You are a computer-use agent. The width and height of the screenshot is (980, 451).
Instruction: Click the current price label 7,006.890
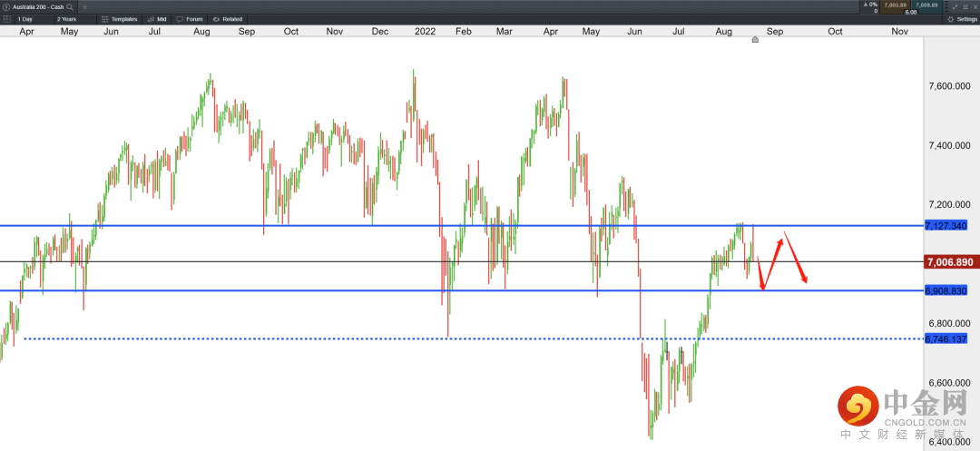click(949, 262)
